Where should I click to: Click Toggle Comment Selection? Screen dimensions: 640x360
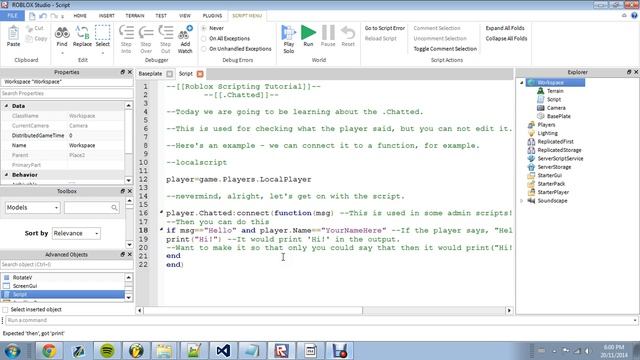click(x=445, y=49)
